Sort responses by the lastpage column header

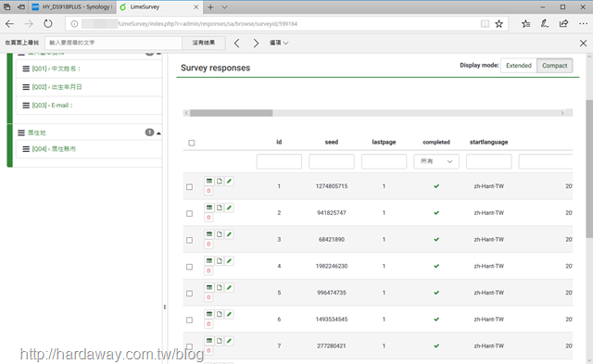(384, 142)
